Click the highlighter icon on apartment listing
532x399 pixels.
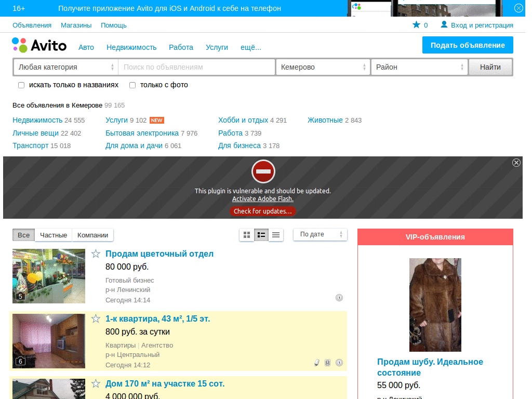click(316, 363)
